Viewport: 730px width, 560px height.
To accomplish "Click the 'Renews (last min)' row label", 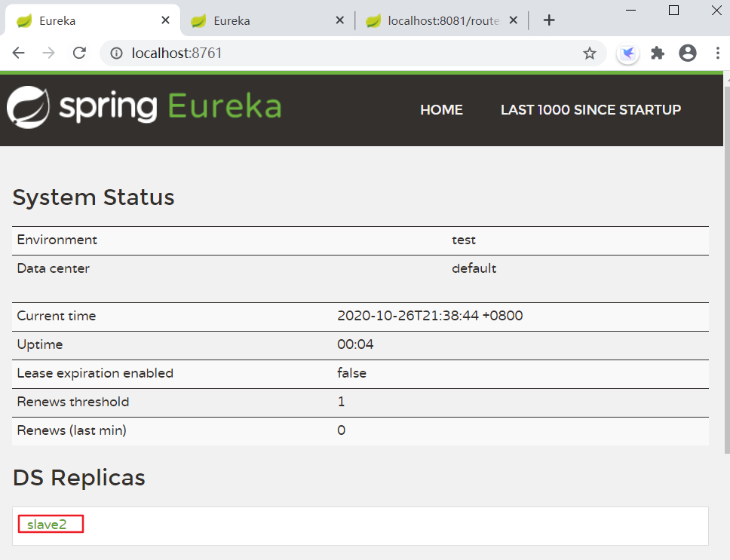I will click(x=72, y=430).
